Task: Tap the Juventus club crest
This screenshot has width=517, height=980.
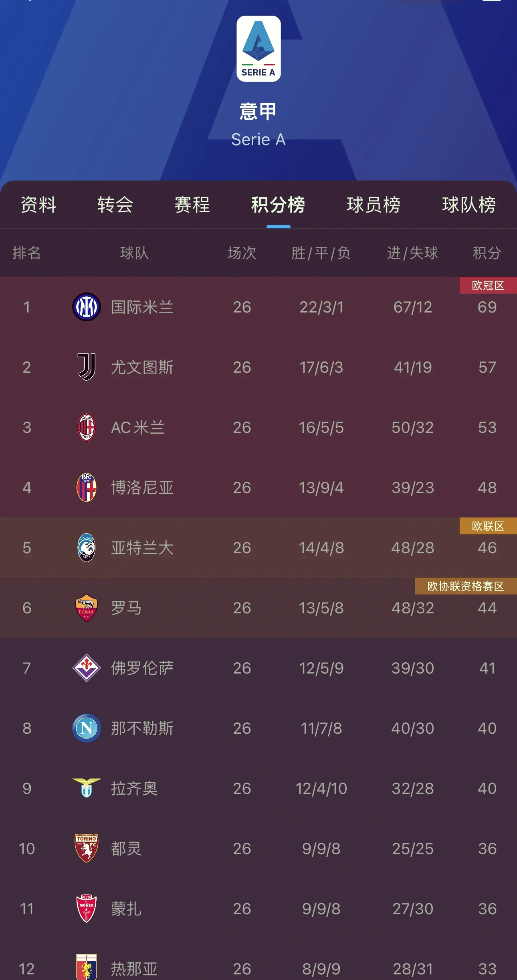Action: coord(86,367)
